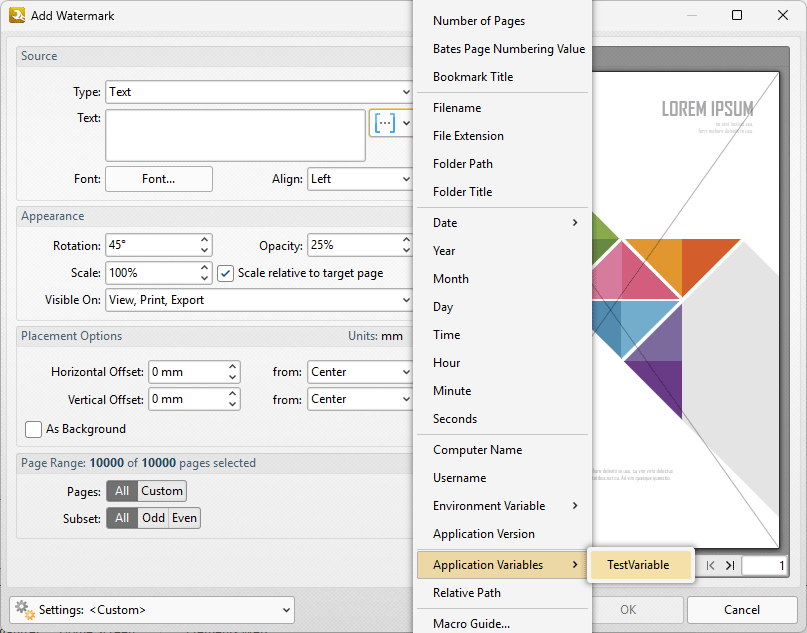The height and width of the screenshot is (633, 807).
Task: Select All pages option
Action: (x=122, y=491)
